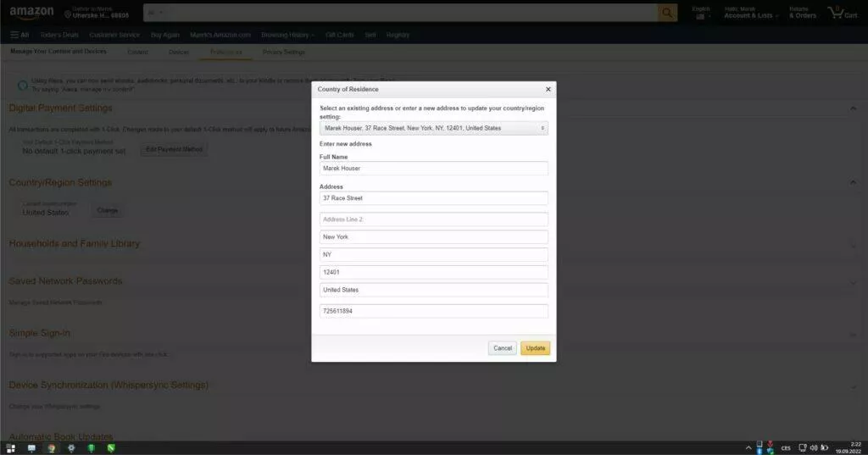Expand Browsing History dropdown
Image resolution: width=868 pixels, height=455 pixels.
click(x=287, y=35)
